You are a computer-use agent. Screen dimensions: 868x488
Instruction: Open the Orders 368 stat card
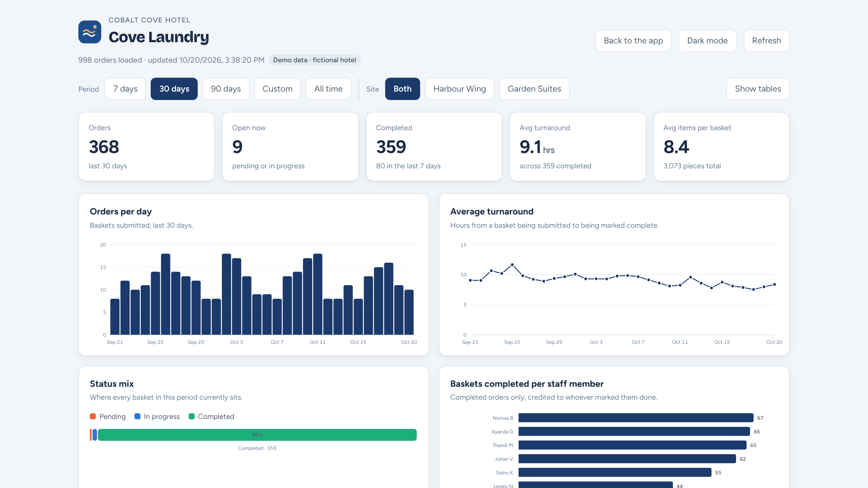click(x=146, y=147)
